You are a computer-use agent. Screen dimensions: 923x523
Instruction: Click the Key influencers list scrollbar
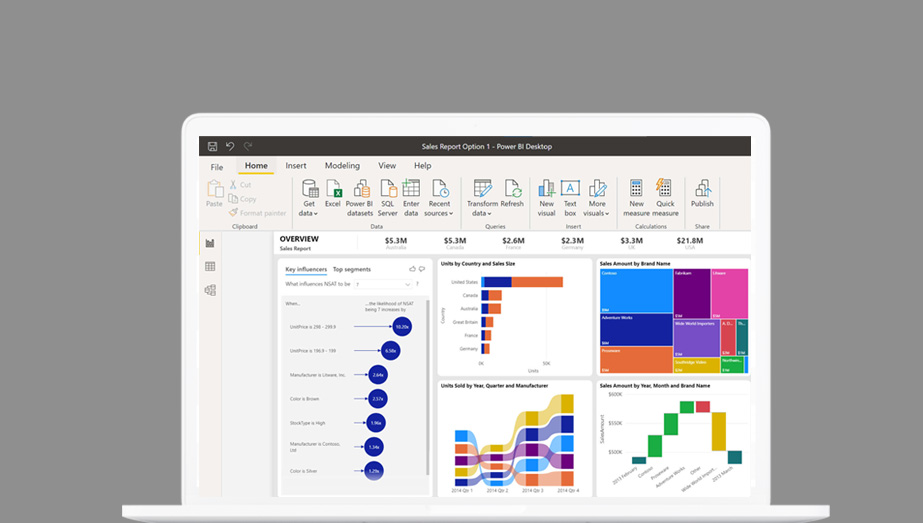pyautogui.click(x=427, y=387)
